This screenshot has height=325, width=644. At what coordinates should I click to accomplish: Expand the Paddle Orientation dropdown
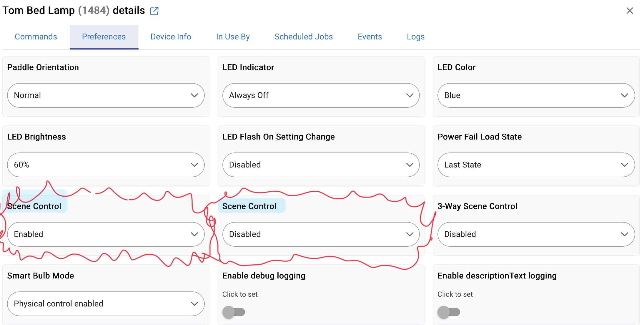tap(106, 95)
